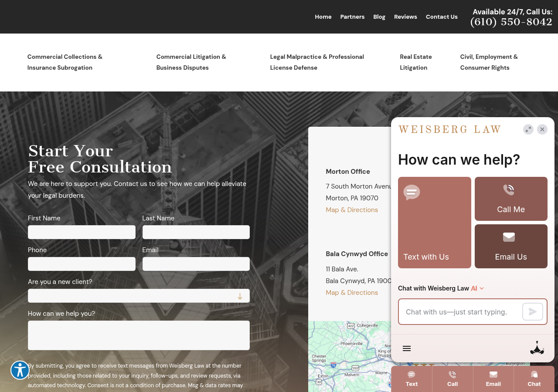This screenshot has width=558, height=392.
Task: Open Commercial Litigation & Business Disputes
Action: [x=191, y=62]
